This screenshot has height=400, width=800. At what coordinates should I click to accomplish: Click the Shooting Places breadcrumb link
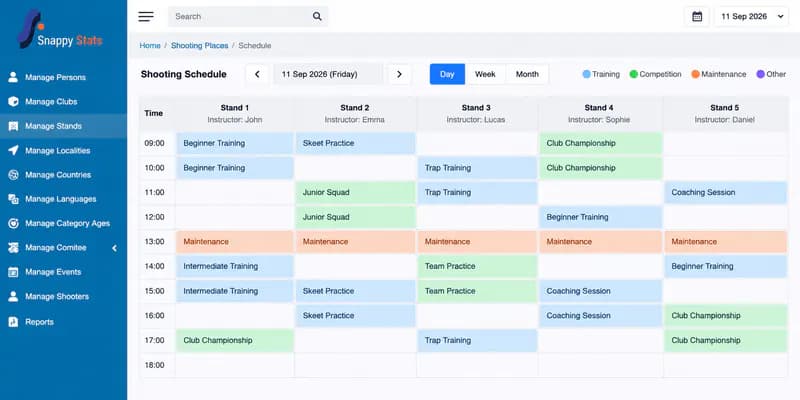coord(199,45)
